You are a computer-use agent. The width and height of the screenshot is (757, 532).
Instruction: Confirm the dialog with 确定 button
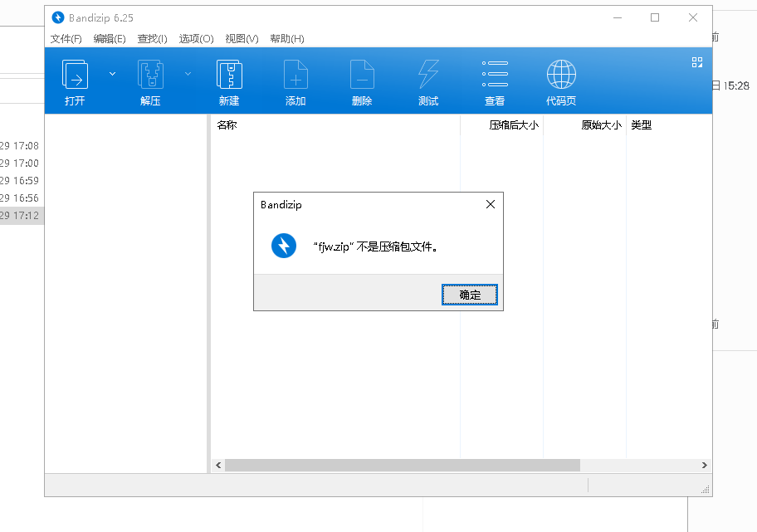click(470, 295)
